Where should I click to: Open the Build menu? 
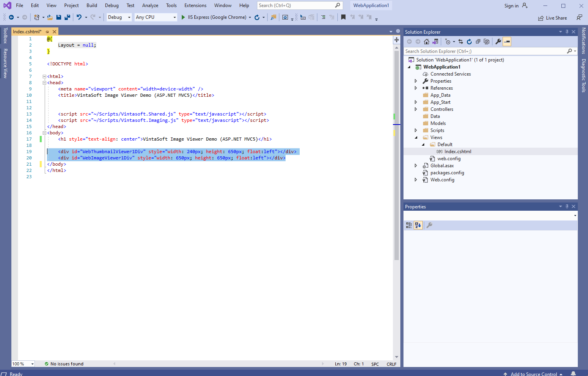[x=92, y=5]
